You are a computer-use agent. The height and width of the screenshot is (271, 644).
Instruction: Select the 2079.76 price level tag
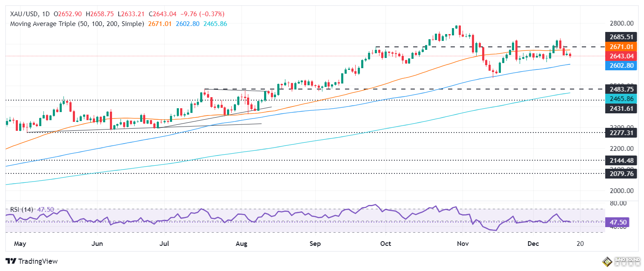coord(622,174)
